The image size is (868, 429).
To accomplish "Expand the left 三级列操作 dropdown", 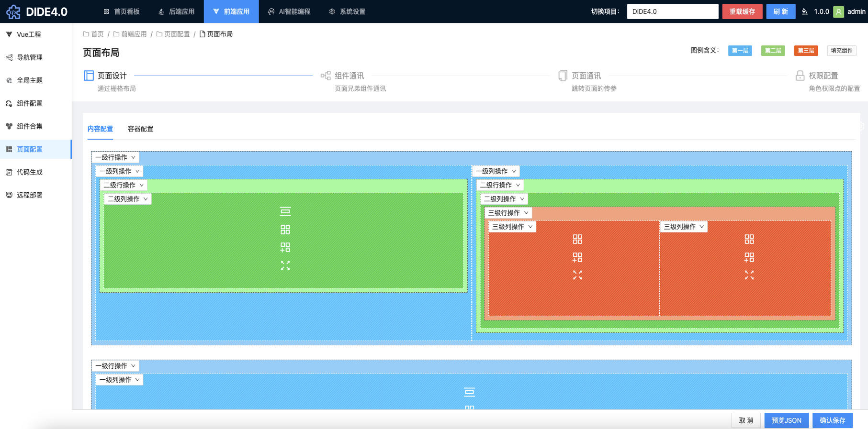I will pos(512,227).
